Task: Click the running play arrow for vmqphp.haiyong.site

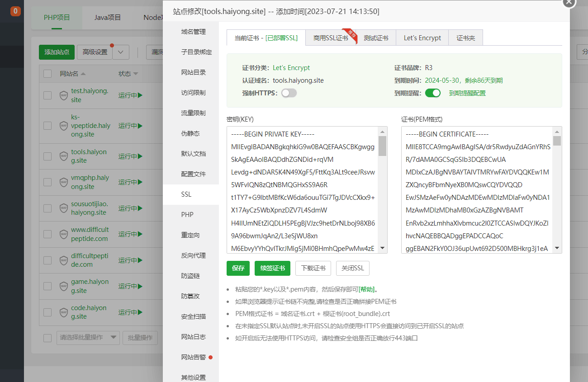Action: 140,182
